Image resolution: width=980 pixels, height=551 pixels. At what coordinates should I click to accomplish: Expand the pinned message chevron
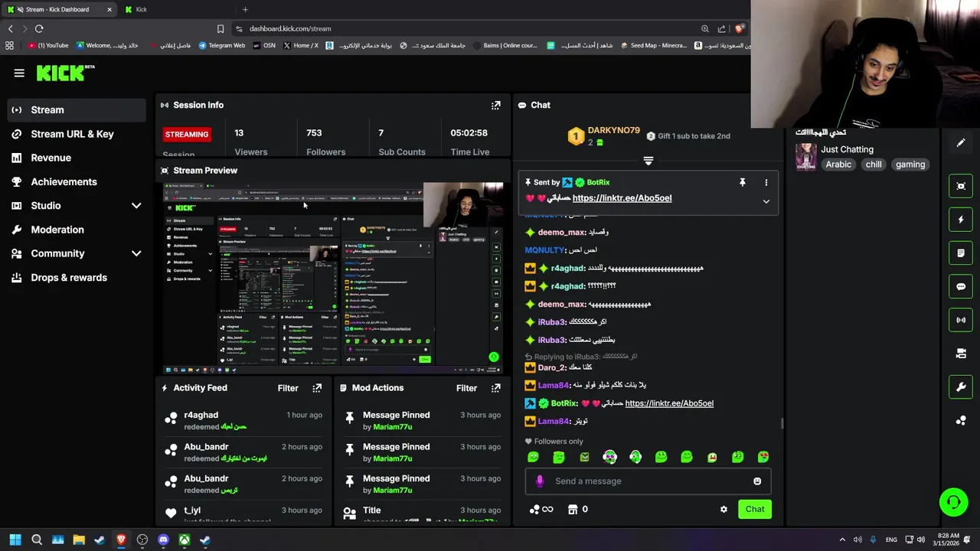(x=766, y=201)
